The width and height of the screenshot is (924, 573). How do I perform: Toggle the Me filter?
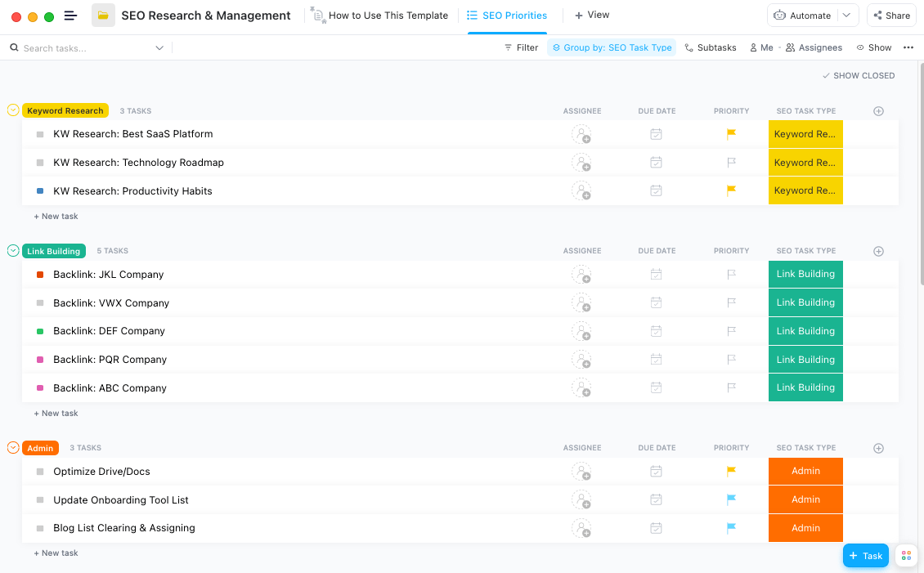tap(761, 48)
